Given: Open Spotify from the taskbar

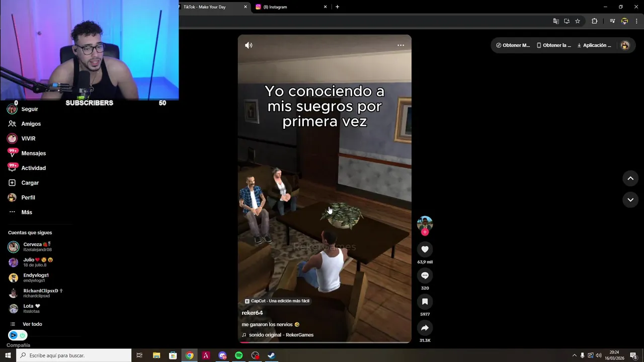Looking at the screenshot, I should click(239, 355).
